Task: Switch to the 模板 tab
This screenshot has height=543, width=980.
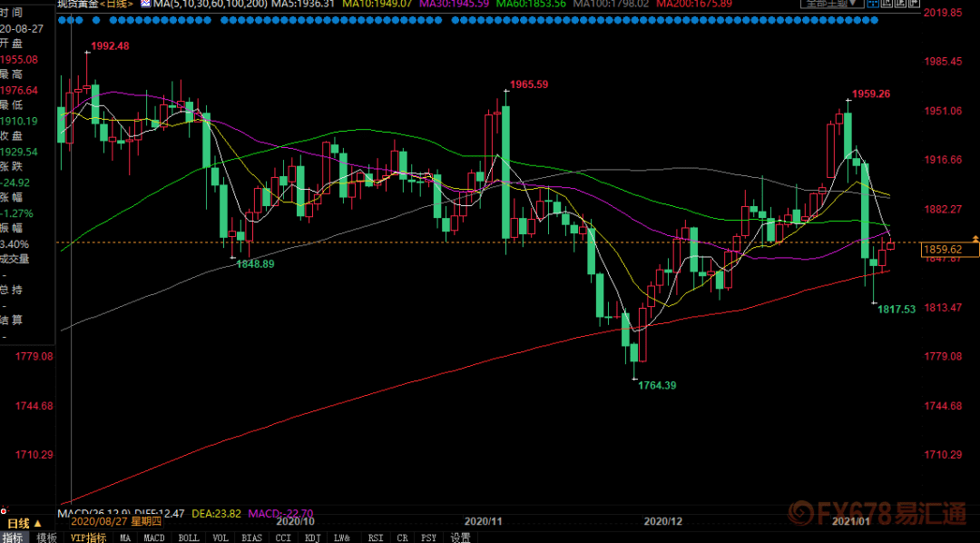Action: pos(46,538)
